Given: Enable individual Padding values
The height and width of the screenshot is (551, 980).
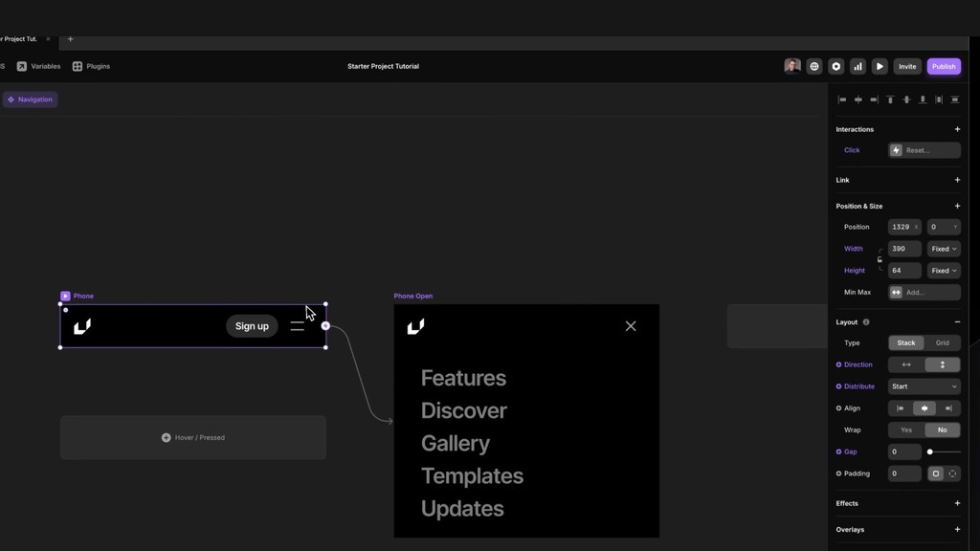Looking at the screenshot, I should 954,474.
